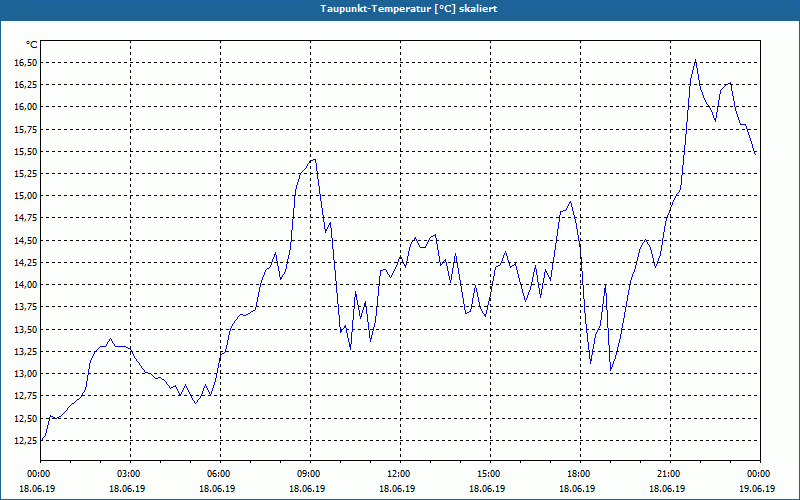Click the 12,75 y-axis value

click(25, 396)
